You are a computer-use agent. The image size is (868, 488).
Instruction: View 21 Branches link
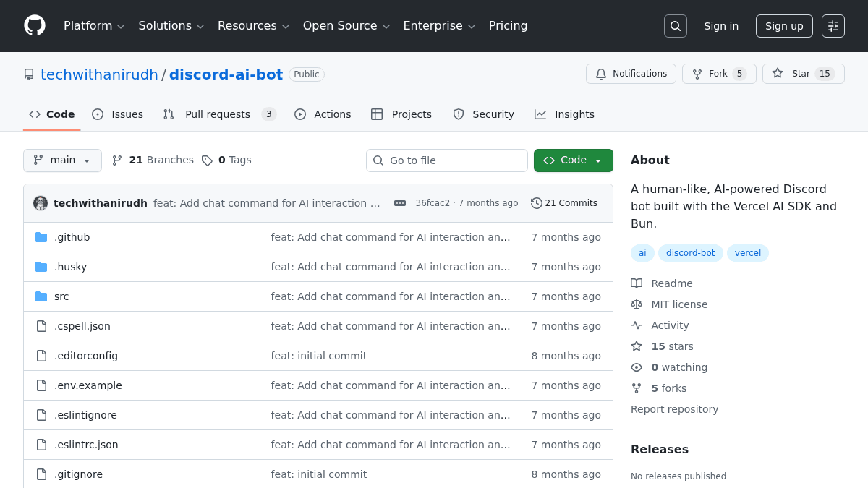pyautogui.click(x=153, y=160)
